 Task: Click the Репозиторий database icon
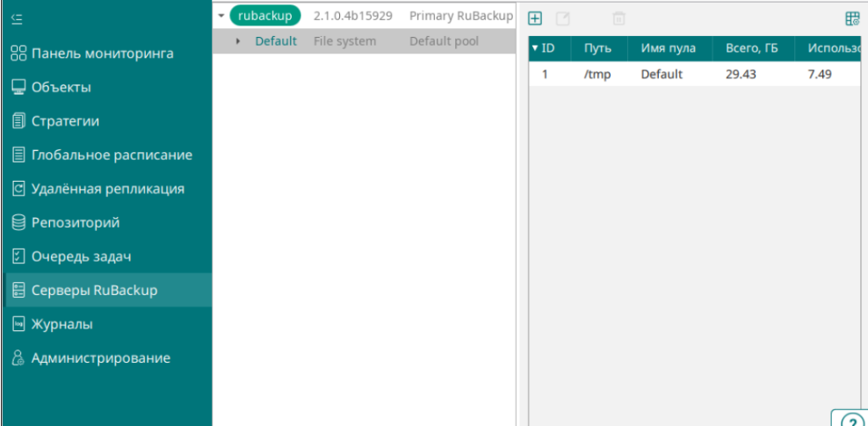(18, 222)
